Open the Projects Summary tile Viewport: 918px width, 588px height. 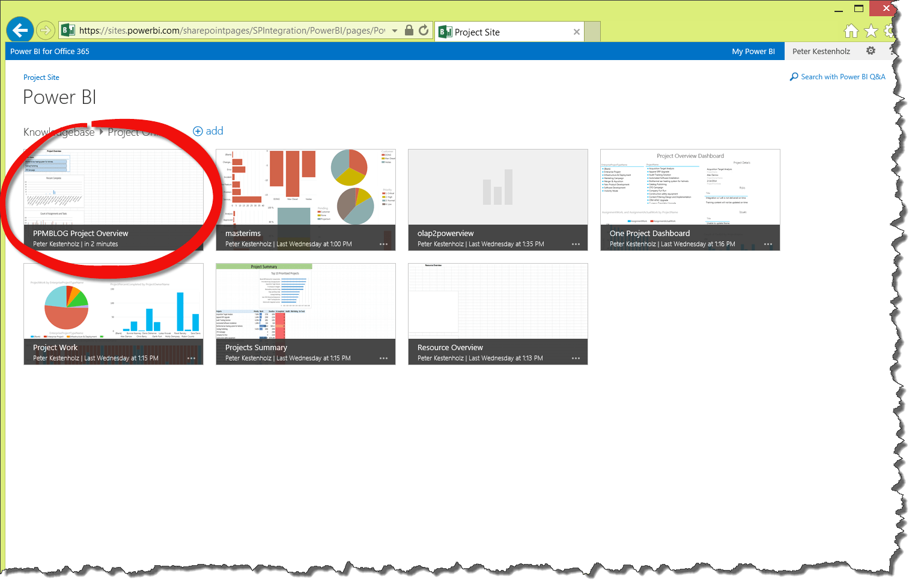(x=306, y=314)
